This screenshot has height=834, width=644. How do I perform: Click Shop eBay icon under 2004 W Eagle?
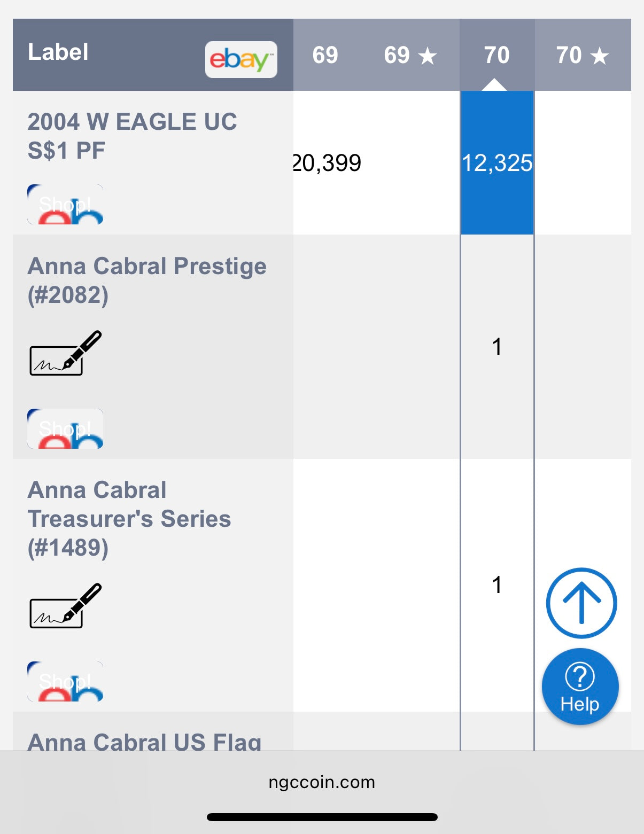(65, 205)
